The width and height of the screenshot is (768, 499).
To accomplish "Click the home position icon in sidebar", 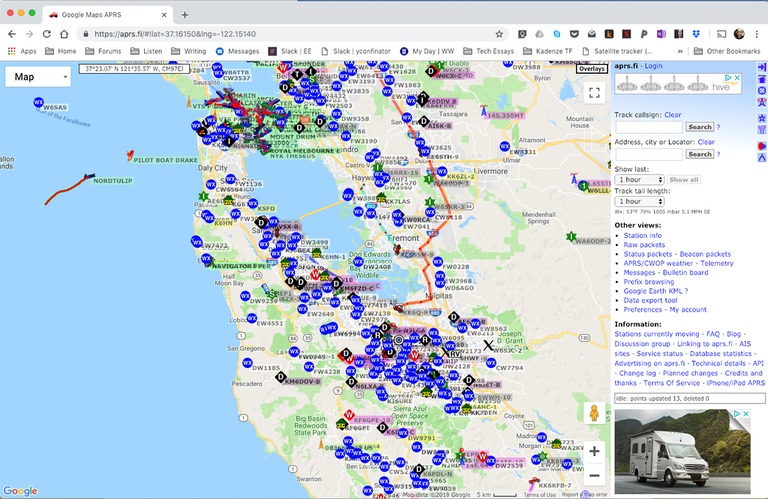I will pyautogui.click(x=762, y=79).
